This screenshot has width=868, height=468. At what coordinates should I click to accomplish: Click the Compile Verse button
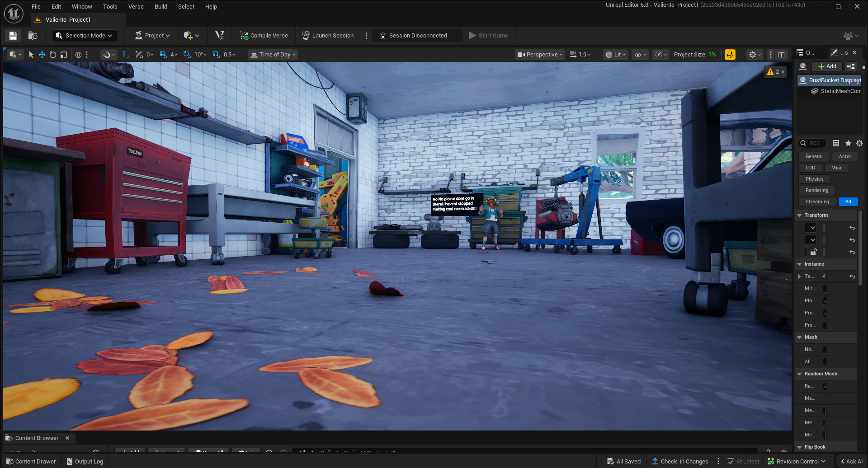tap(264, 36)
